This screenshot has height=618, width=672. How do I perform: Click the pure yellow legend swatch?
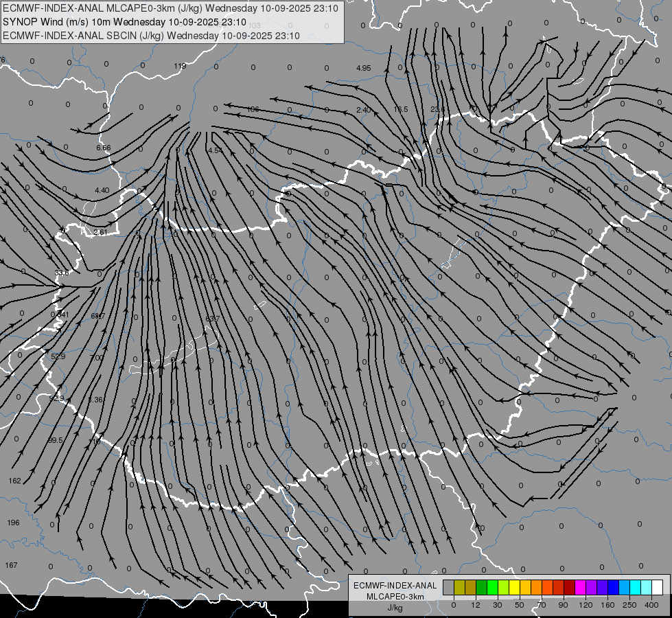(514, 587)
